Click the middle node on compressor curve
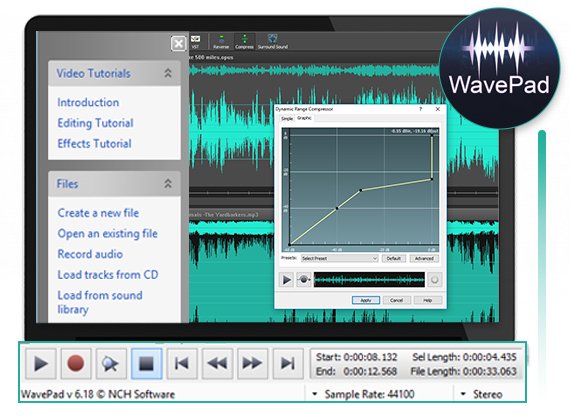570x420 pixels. 361,190
